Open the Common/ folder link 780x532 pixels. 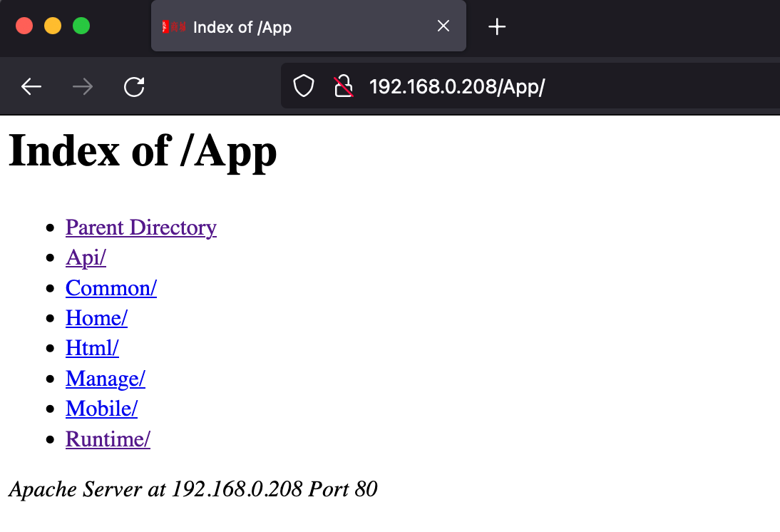[111, 288]
